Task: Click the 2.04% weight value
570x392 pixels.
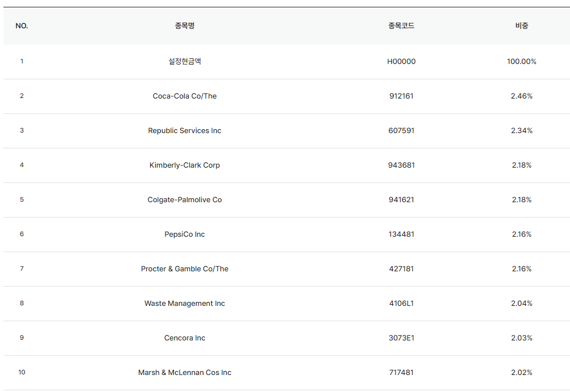Action: tap(522, 303)
